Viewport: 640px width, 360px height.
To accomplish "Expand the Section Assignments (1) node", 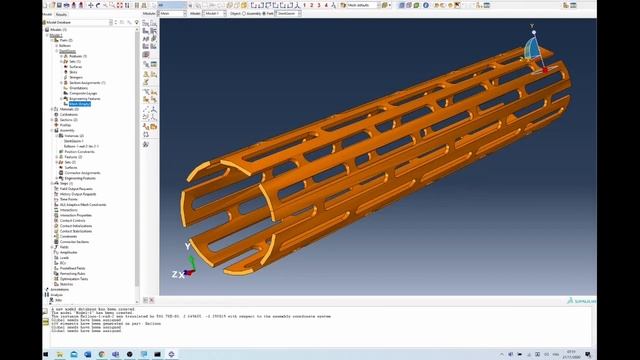I will point(62,83).
